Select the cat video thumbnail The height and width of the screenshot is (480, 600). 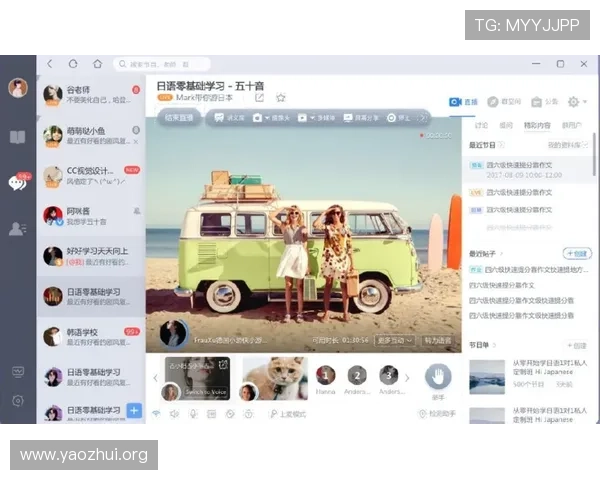click(275, 379)
